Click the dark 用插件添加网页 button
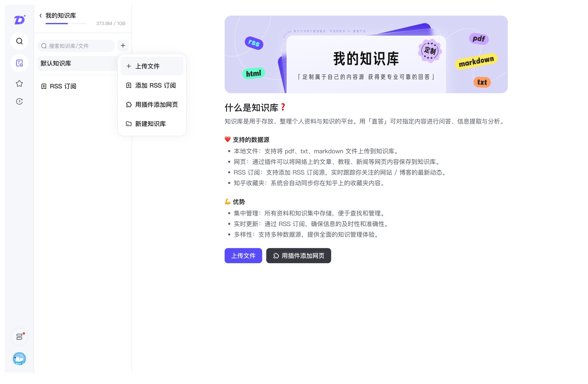The height and width of the screenshot is (384, 588). coord(298,256)
